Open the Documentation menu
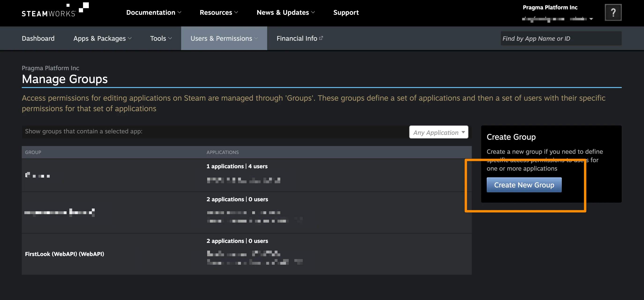Viewport: 644px width, 300px height. tap(154, 12)
